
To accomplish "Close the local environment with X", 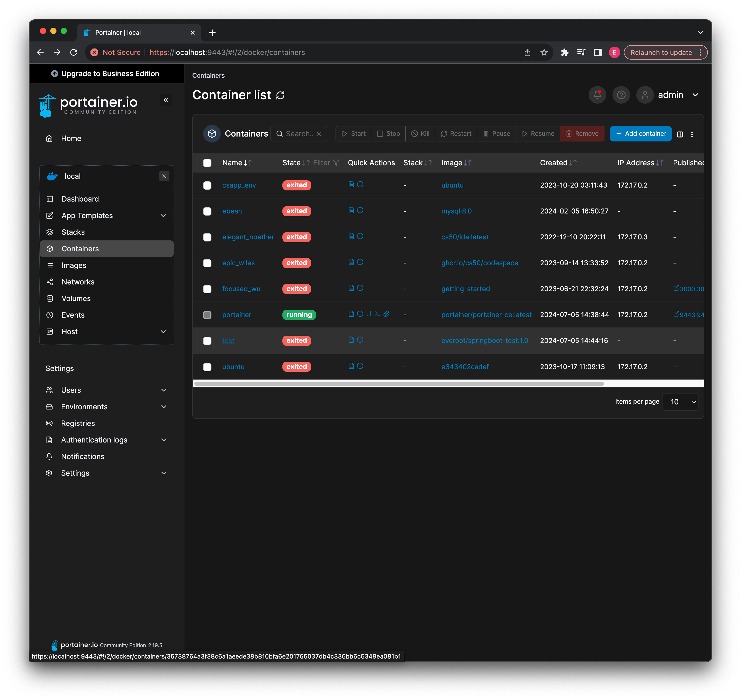I will (164, 176).
